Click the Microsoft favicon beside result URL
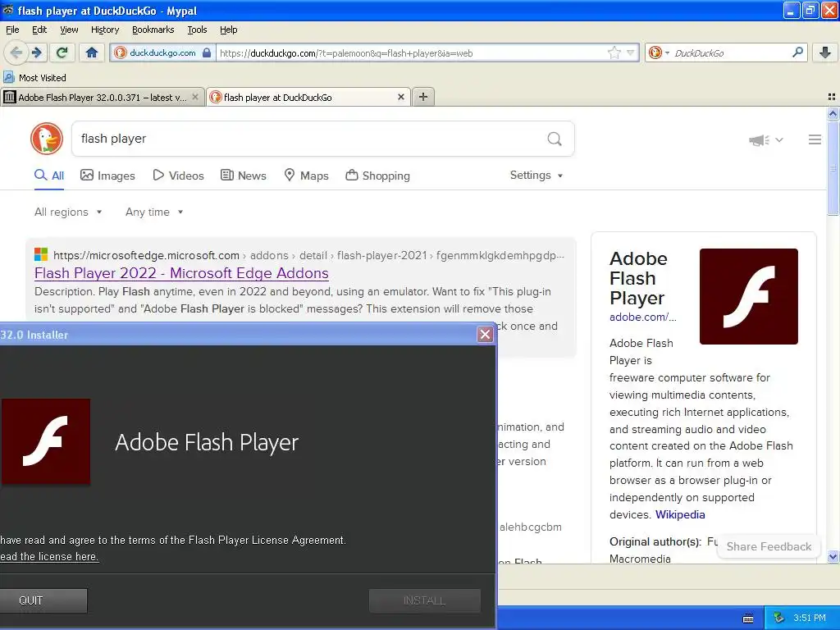This screenshot has width=840, height=630. 41,254
